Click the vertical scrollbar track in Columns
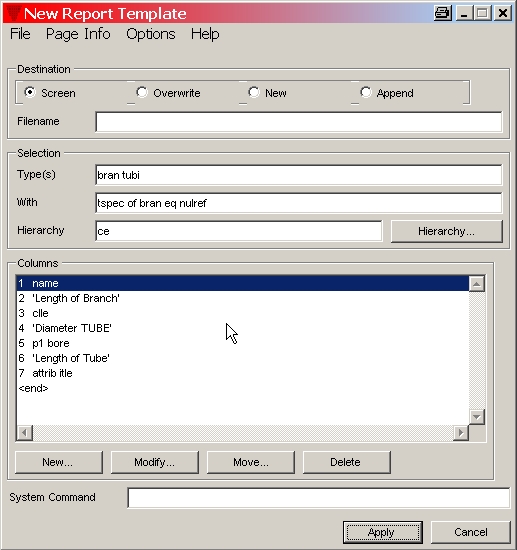Viewport: 517px width, 550px height. 477,350
